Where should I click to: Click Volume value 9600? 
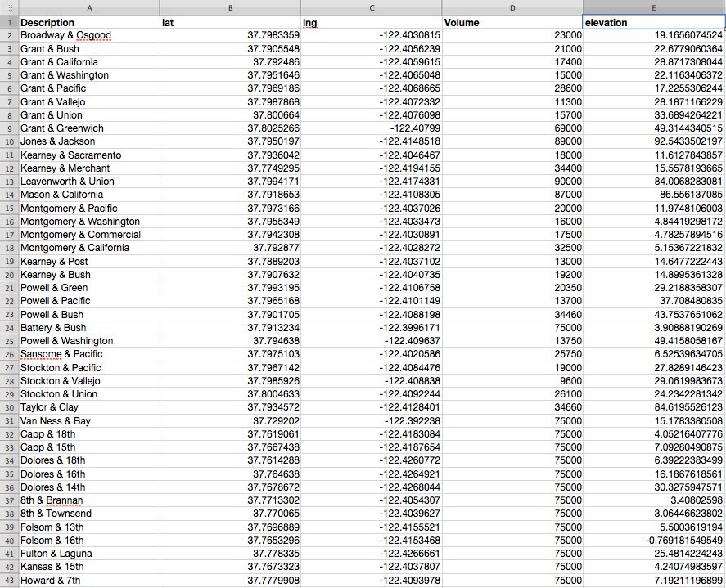(512, 381)
